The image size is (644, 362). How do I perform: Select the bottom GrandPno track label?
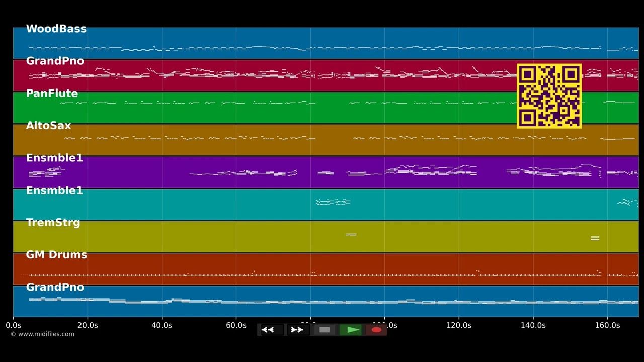(55, 287)
